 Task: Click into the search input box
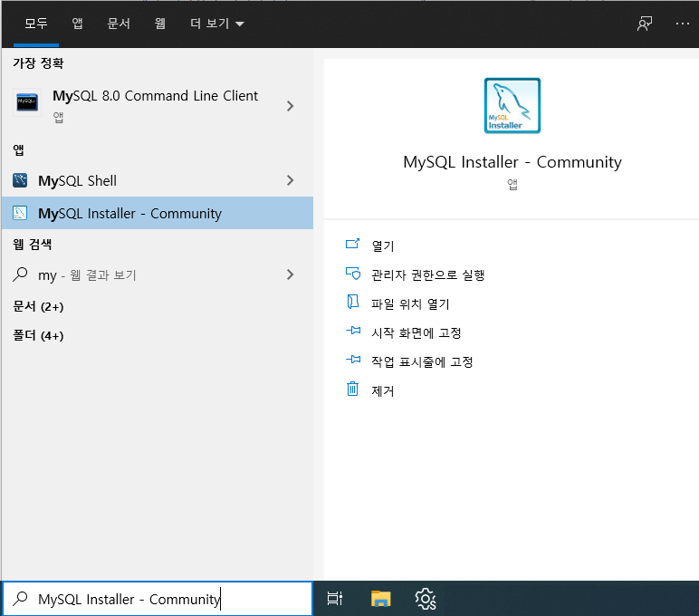pos(158,599)
